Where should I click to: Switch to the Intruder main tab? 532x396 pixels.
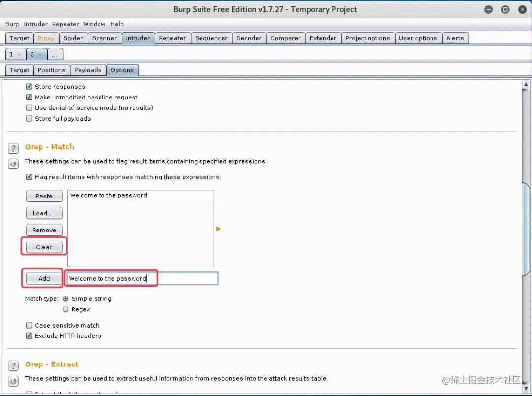click(138, 38)
